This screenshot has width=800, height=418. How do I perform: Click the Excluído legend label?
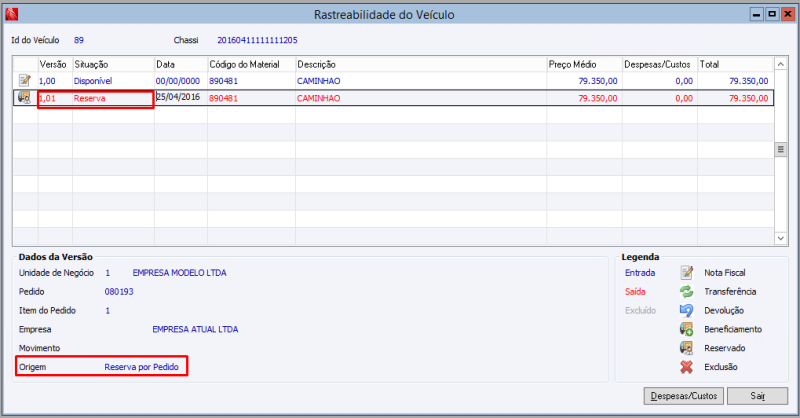coord(641,311)
